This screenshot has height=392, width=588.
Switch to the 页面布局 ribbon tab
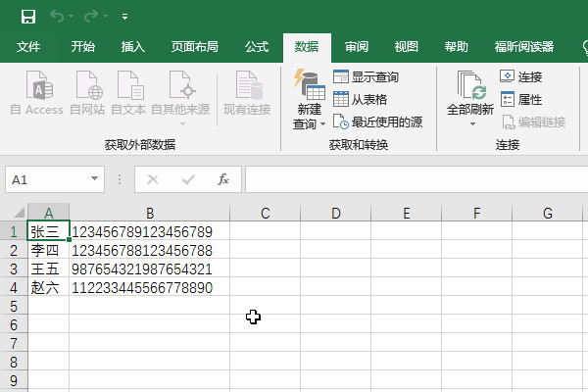pyautogui.click(x=195, y=47)
